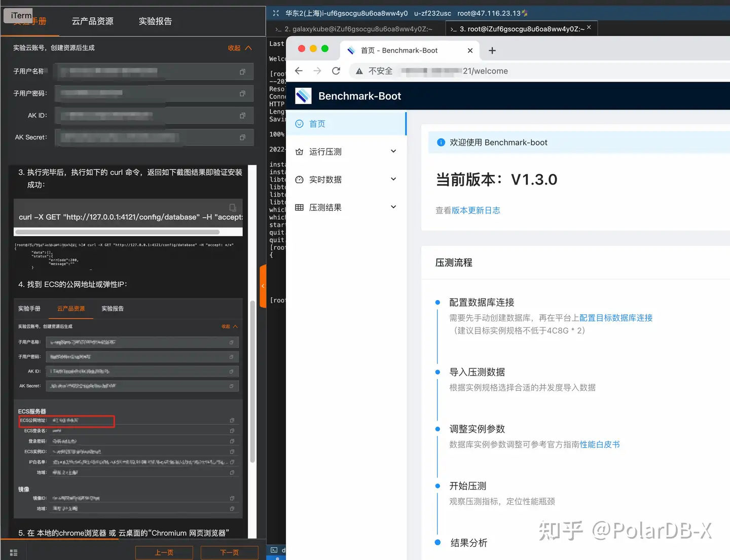Open the ECS公网地址 screenshot under step 4
Viewport: 730px width, 560px height.
point(128,409)
